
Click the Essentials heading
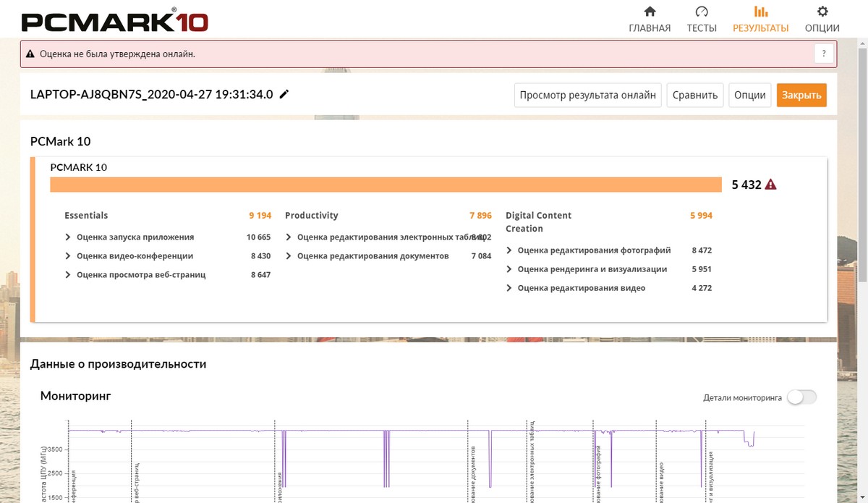click(86, 216)
